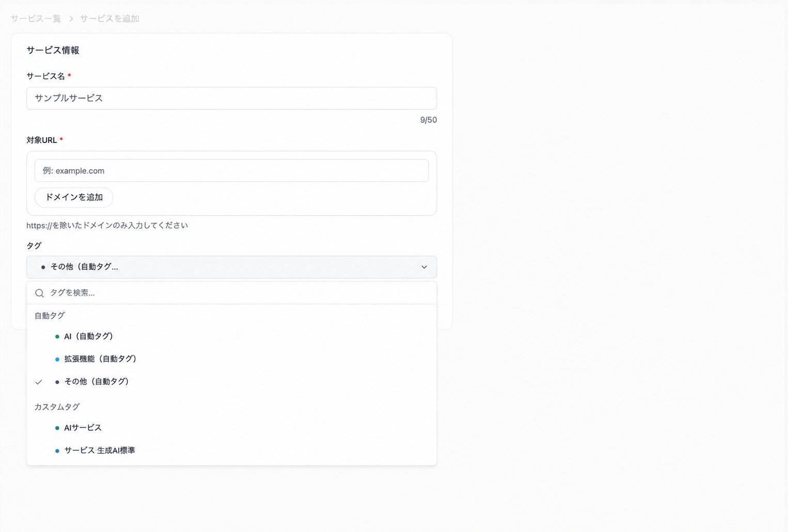Image resolution: width=788 pixels, height=532 pixels.
Task: Click the blue dot next to 拡張機能（自動タグ）
Action: click(x=57, y=359)
